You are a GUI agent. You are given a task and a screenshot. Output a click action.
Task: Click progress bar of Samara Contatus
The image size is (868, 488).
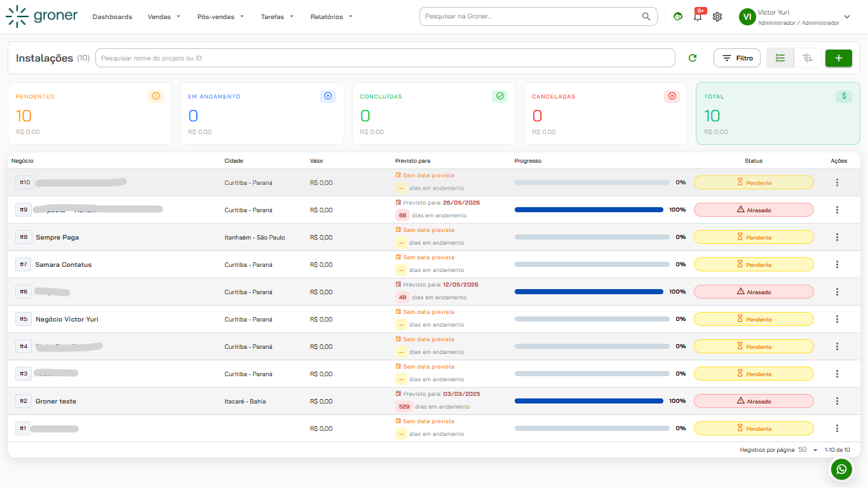(x=592, y=264)
